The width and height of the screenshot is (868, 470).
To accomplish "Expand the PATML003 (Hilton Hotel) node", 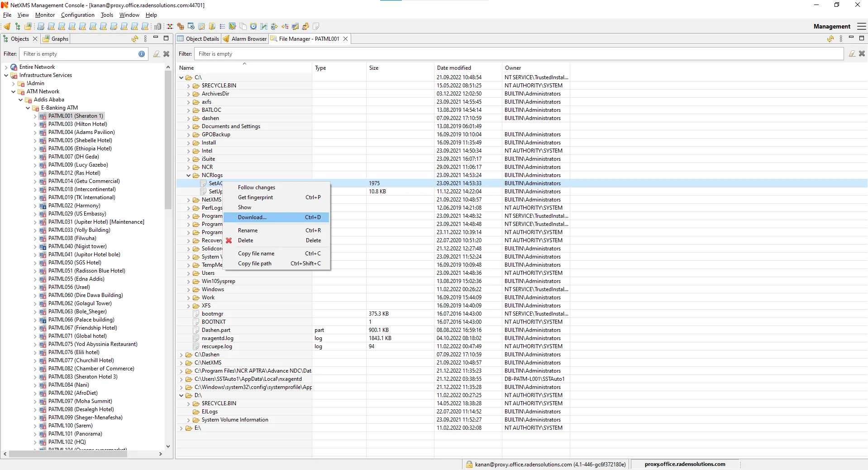I will (35, 124).
